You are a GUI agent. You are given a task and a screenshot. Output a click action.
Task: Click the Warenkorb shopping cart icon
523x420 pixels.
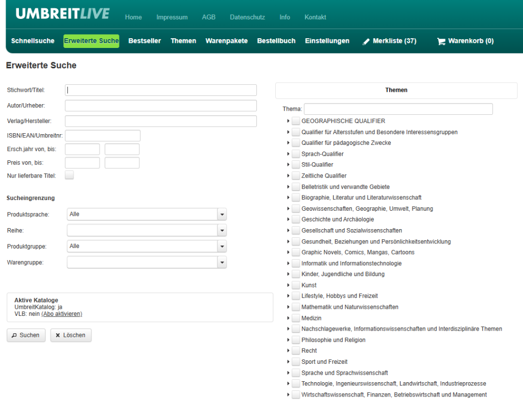441,41
